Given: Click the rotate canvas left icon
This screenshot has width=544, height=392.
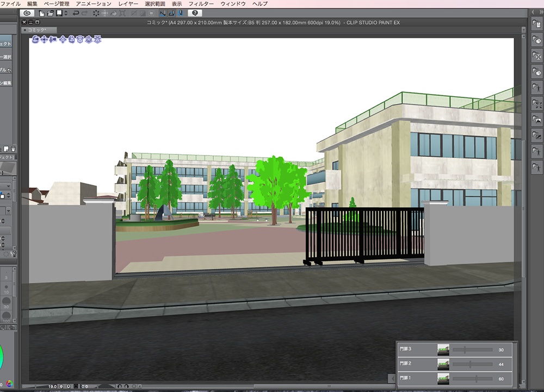Looking at the screenshot, I should [x=119, y=386].
